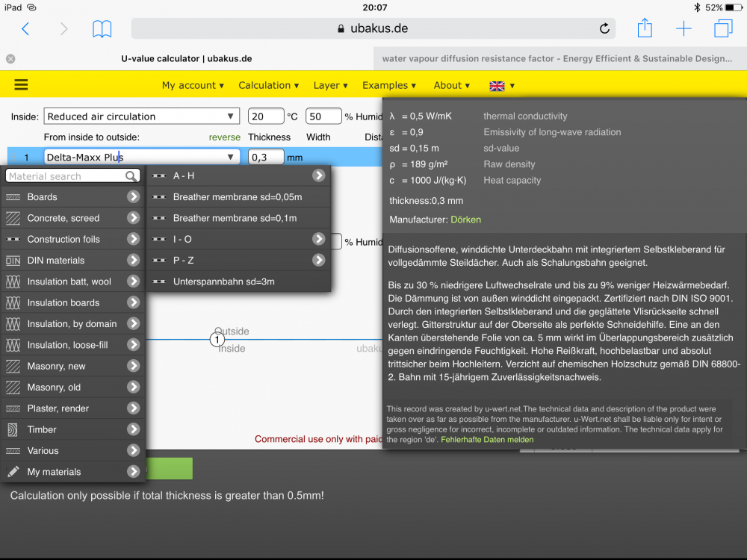The width and height of the screenshot is (747, 560).
Task: Open Safari bookmarks book icon
Action: point(102,29)
